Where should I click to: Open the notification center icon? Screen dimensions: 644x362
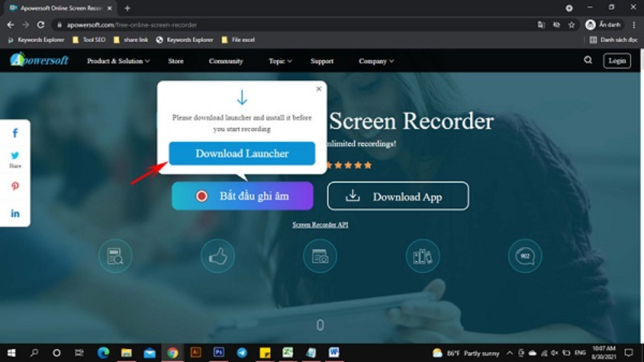pyautogui.click(x=629, y=353)
